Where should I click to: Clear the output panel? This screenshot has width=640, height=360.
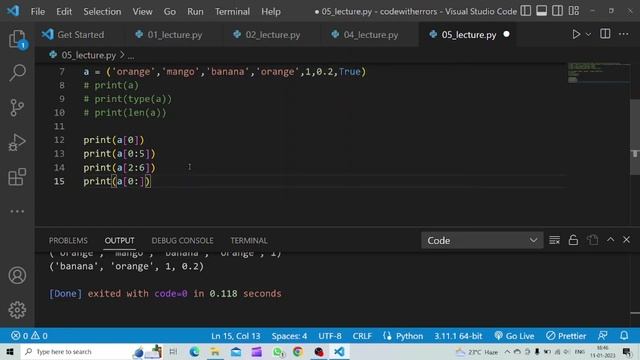pos(554,240)
